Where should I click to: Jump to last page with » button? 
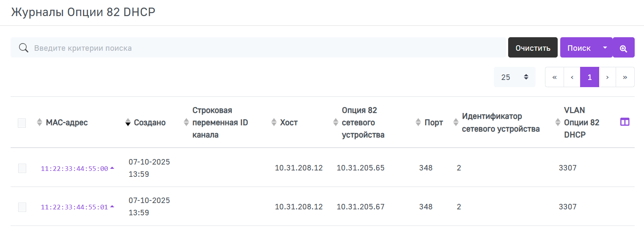(625, 77)
